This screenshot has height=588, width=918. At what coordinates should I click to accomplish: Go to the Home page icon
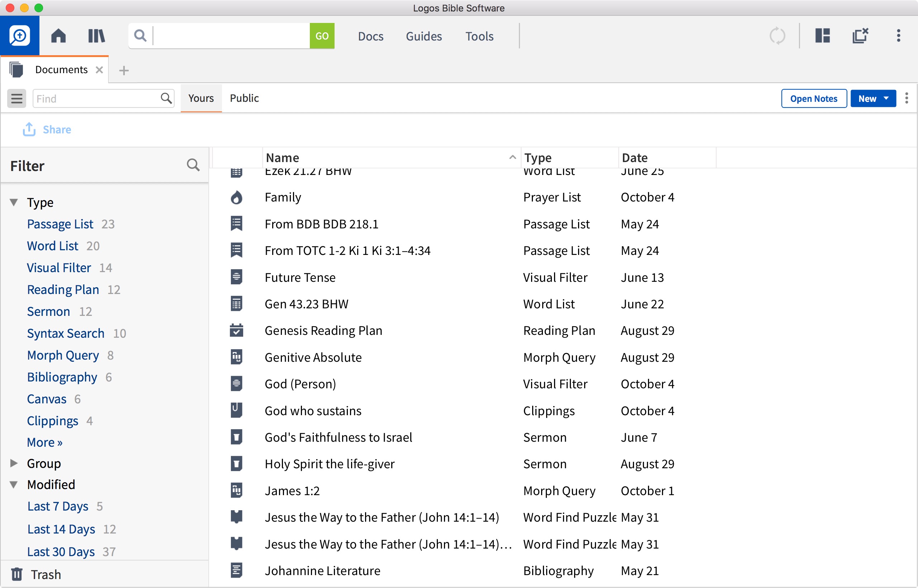point(58,36)
